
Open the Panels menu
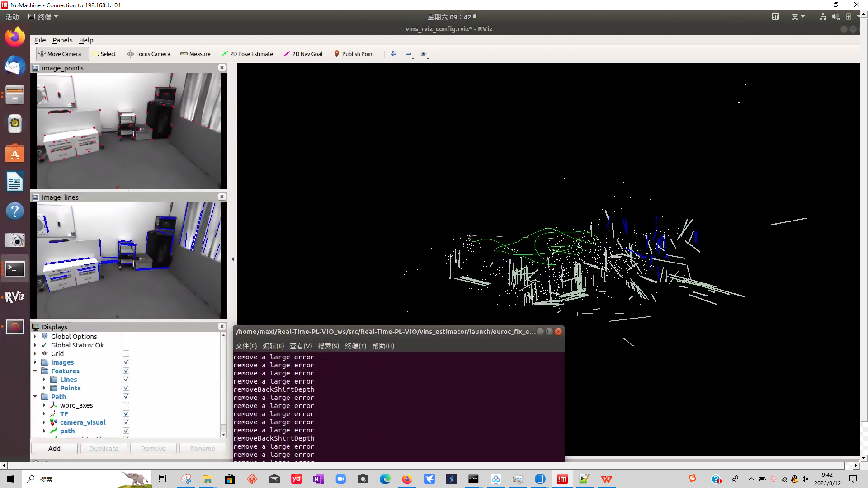pyautogui.click(x=62, y=40)
